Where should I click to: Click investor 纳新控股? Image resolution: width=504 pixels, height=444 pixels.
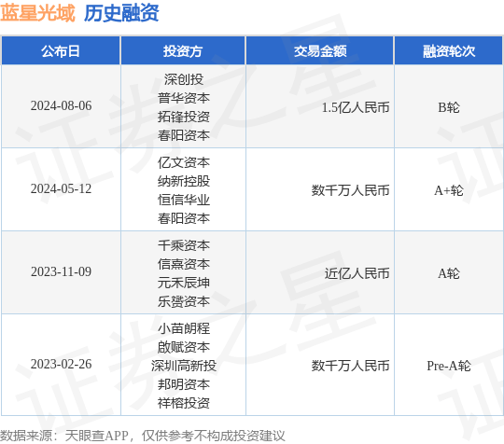184,181
